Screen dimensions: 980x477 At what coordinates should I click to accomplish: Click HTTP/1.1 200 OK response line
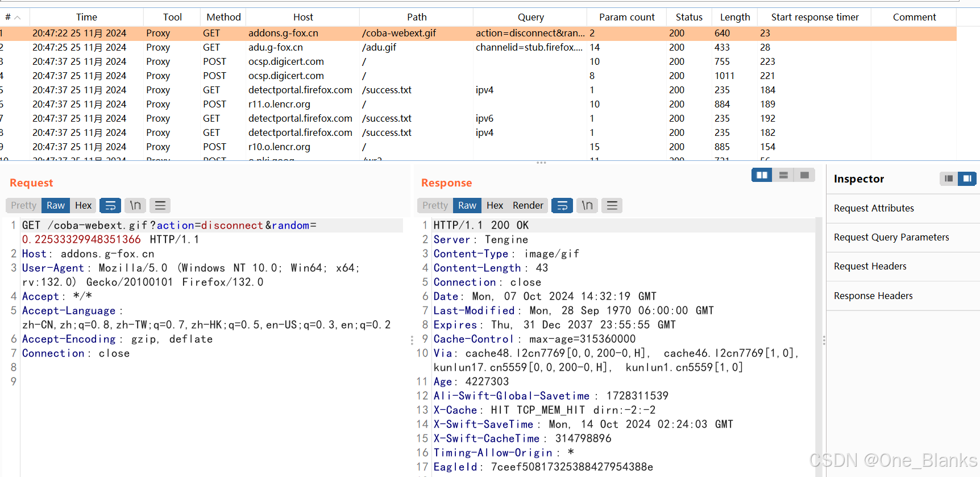coord(481,225)
